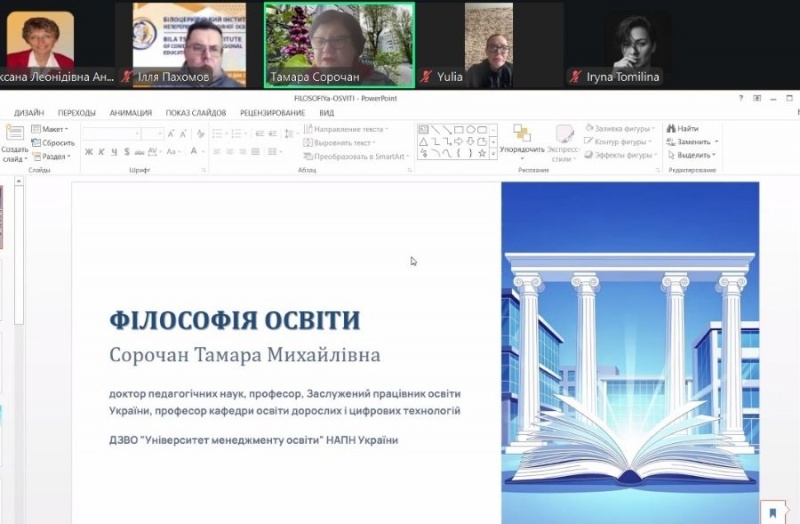This screenshot has width=800, height=524.
Task: Select the star shape in shapes gallery
Action: pos(482,153)
